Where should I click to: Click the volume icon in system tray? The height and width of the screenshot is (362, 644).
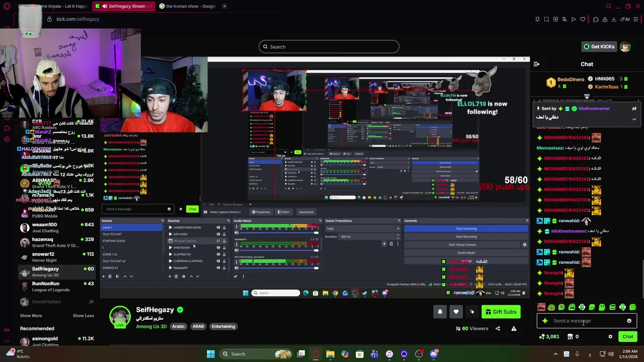(x=610, y=354)
